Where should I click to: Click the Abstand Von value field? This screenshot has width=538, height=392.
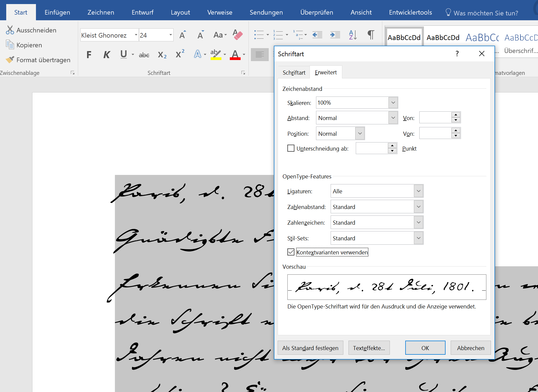(435, 118)
